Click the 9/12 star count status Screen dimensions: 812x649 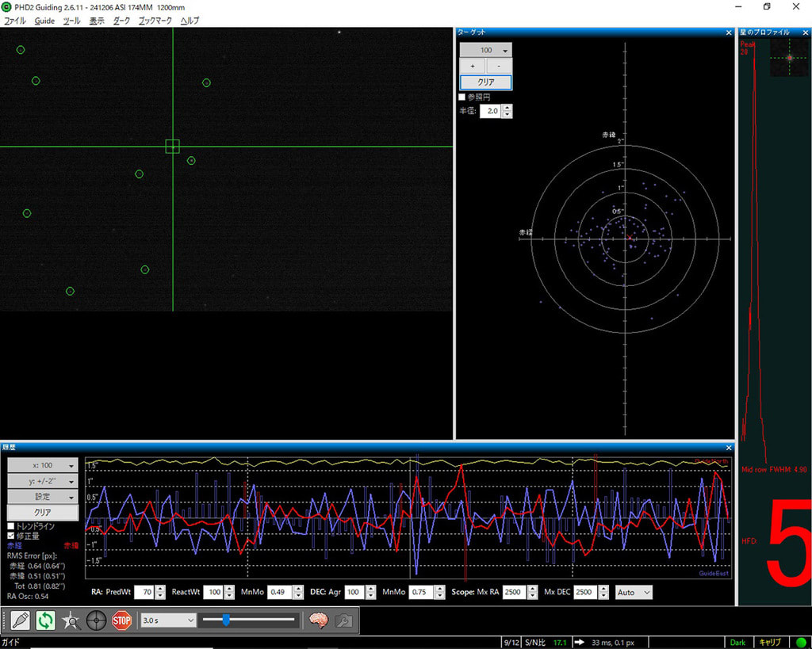511,643
